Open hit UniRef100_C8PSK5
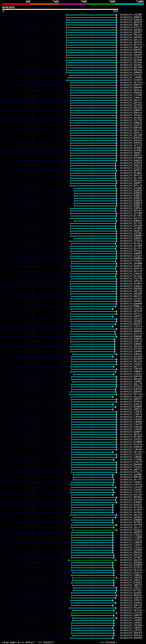 point(131,578)
